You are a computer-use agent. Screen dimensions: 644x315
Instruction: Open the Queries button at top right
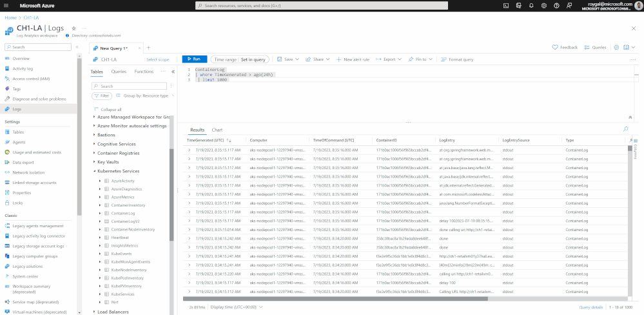tap(595, 47)
